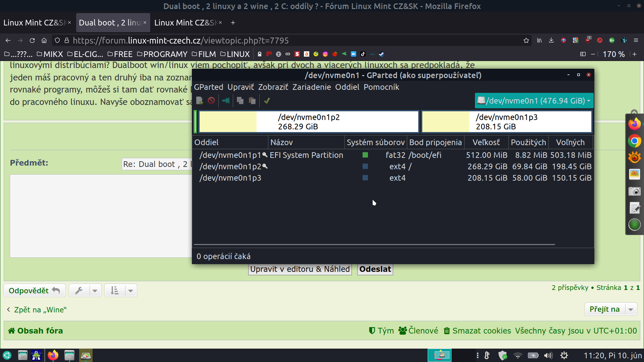Click the Předmět subject input field
The image size is (644, 362).
click(156, 164)
